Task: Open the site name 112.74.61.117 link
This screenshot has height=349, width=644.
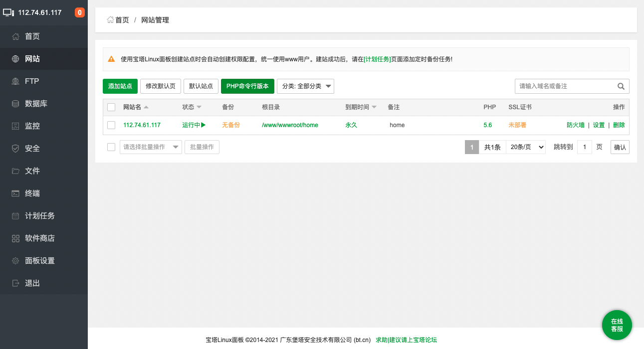Action: tap(142, 125)
